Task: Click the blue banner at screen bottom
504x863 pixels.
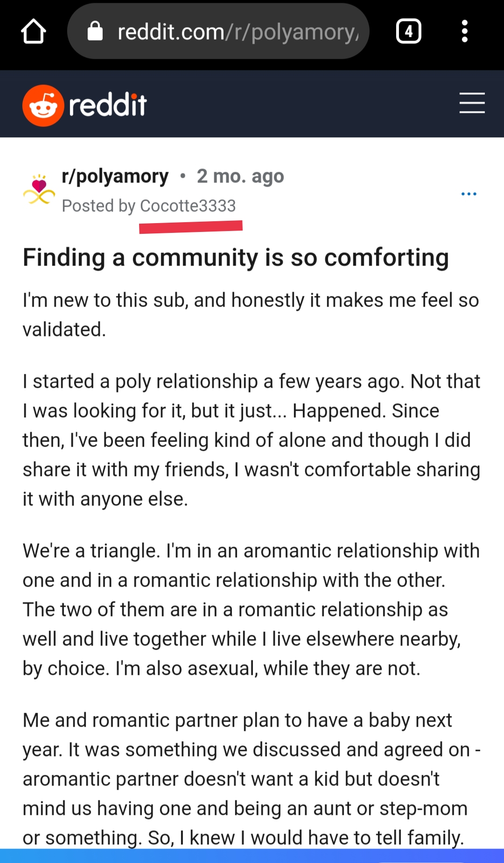Action: [252, 856]
